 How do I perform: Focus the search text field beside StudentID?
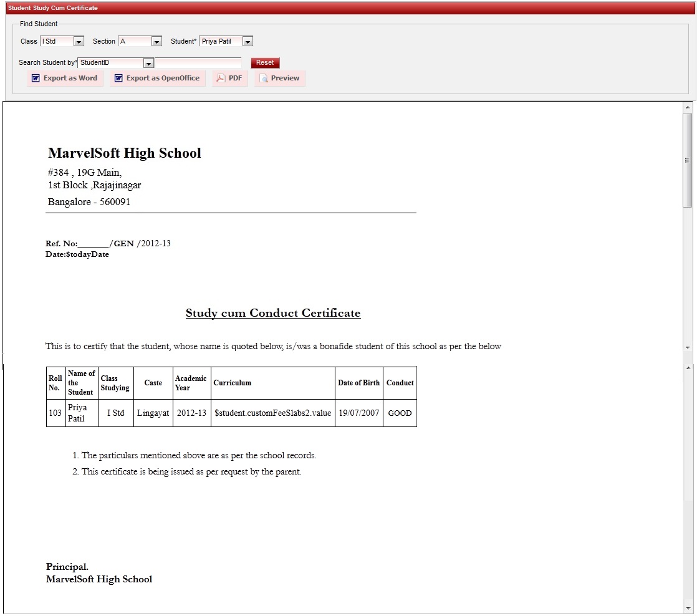coord(198,63)
